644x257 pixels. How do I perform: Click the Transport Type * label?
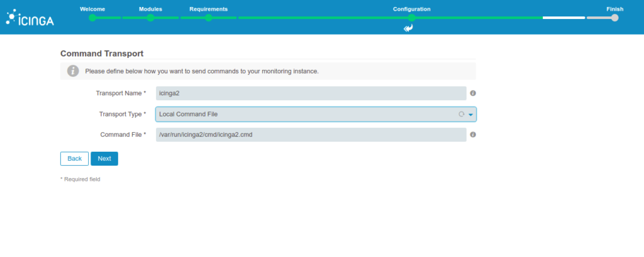(123, 114)
